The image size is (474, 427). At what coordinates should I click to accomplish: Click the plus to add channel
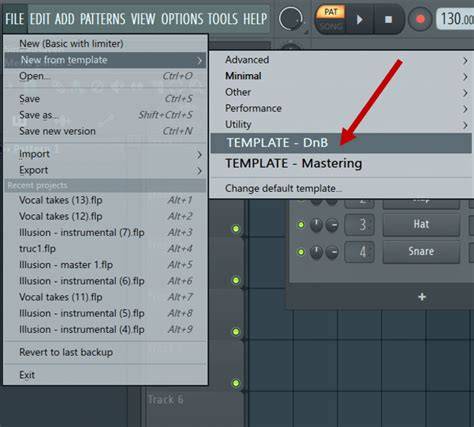click(x=422, y=297)
